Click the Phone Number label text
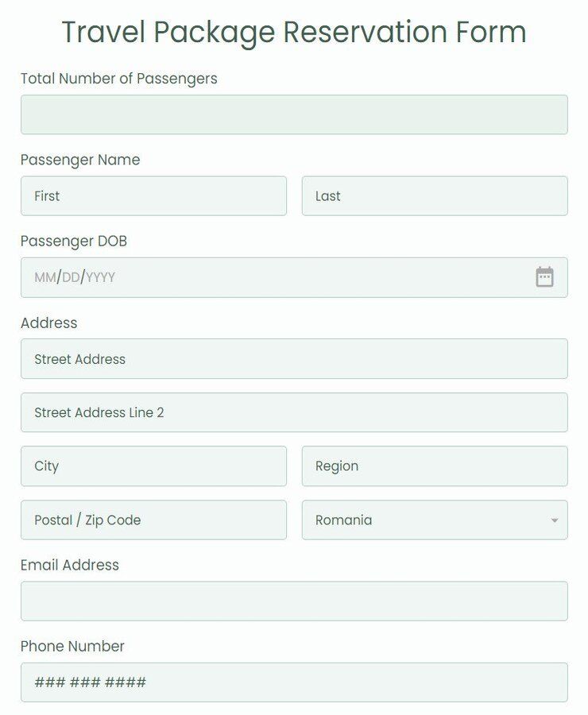588x715 pixels. tap(73, 646)
